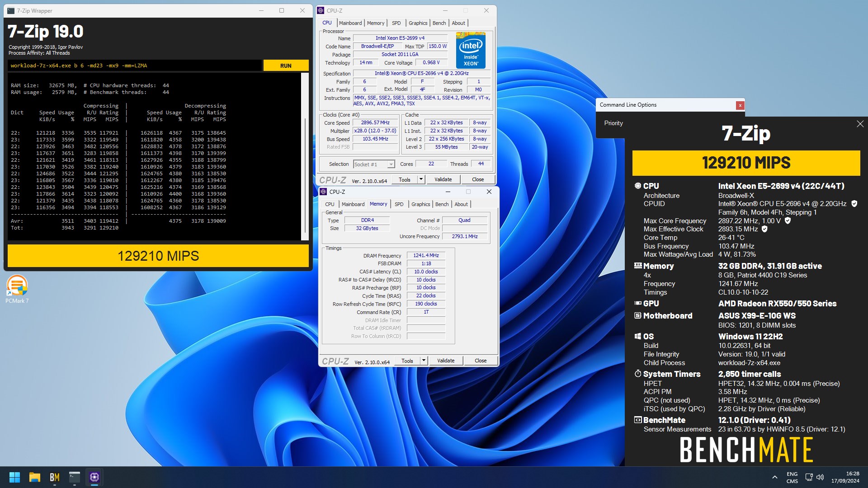Viewport: 868px width, 488px height.
Task: Click the 7-Zip Wrapper title bar icon
Action: [x=11, y=10]
